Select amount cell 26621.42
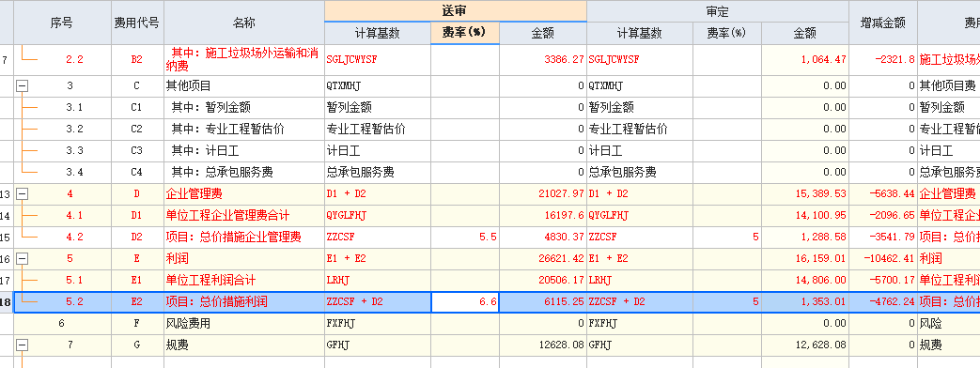 click(542, 259)
